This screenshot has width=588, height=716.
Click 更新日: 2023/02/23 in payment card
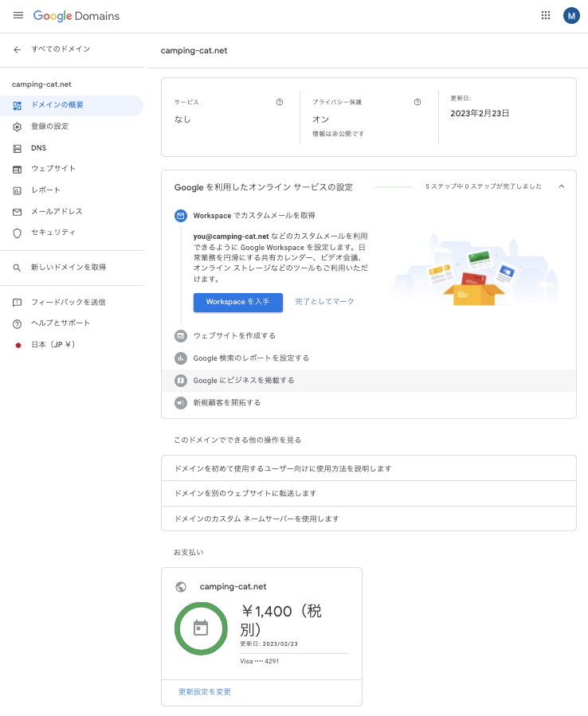pyautogui.click(x=269, y=644)
